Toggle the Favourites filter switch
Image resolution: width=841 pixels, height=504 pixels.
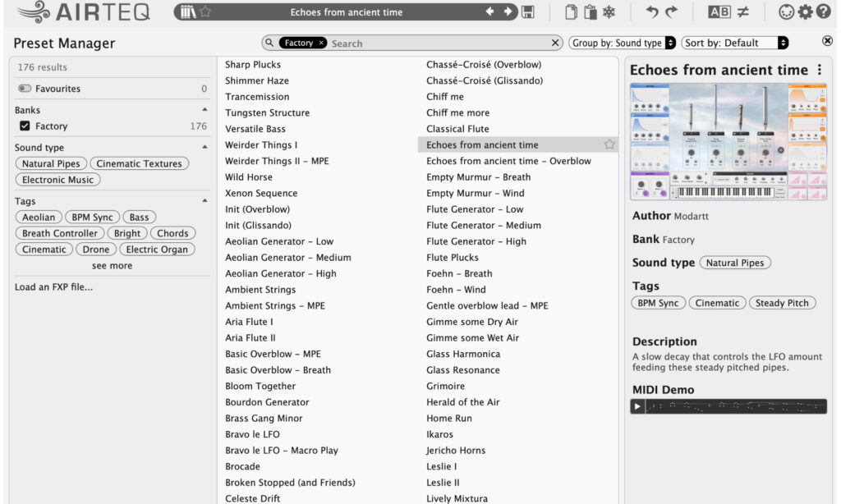[25, 89]
